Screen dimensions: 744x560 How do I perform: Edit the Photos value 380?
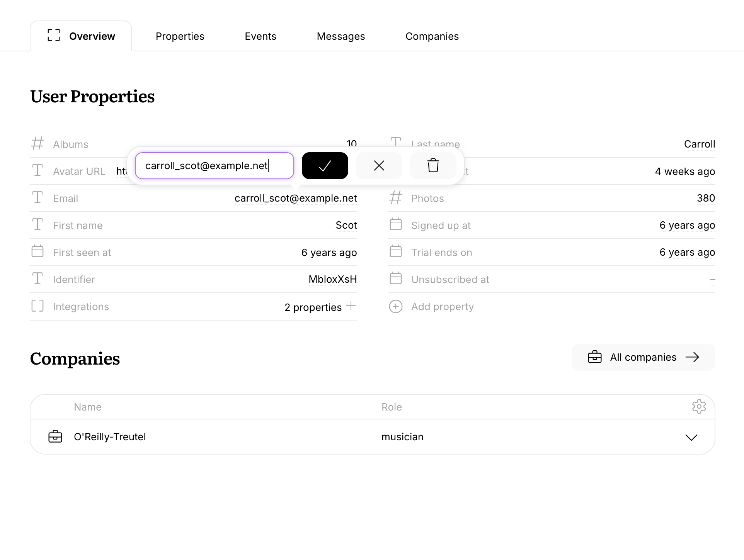pyautogui.click(x=706, y=198)
